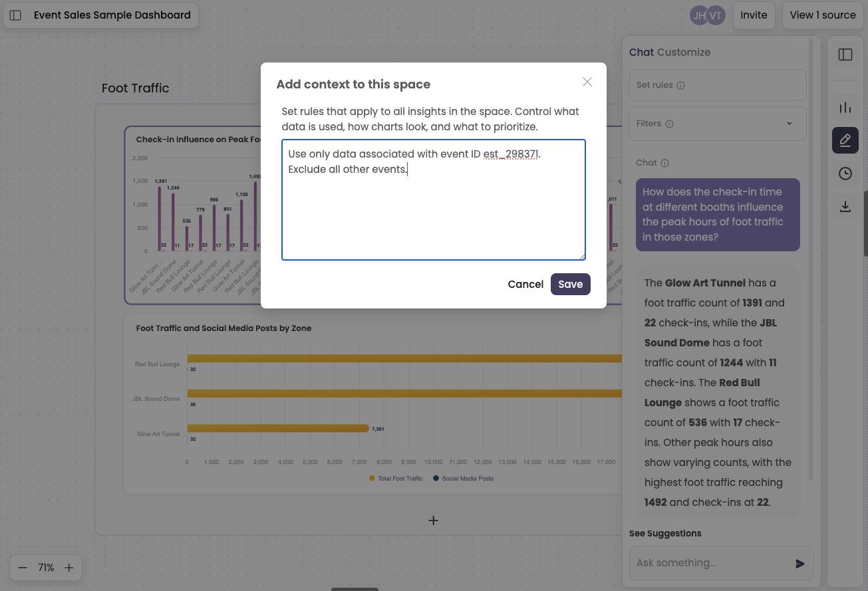The height and width of the screenshot is (591, 868).
Task: Open the Set rules field
Action: point(718,85)
